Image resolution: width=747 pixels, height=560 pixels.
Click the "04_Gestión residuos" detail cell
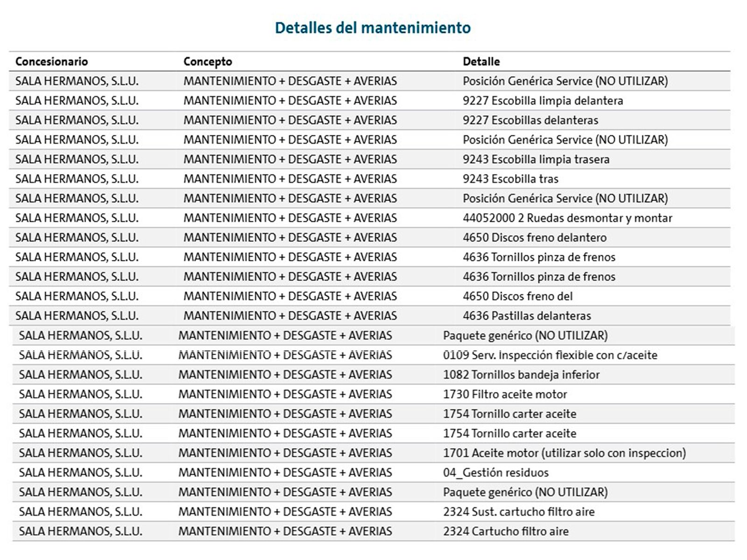point(496,473)
